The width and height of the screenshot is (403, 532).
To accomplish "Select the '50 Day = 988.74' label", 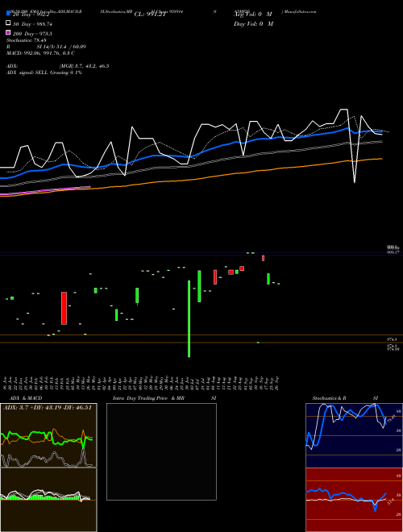I will [x=32, y=24].
